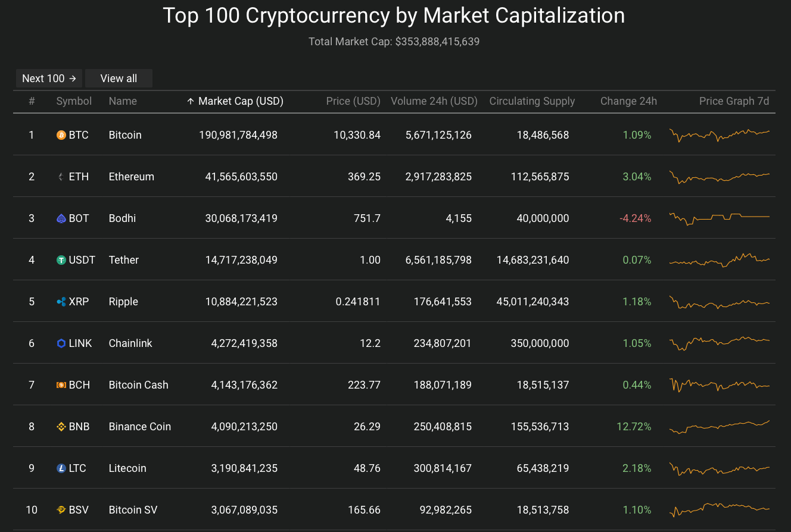Screen dimensions: 791x532
Task: Click the Top 100 Cryptocurrency page heading
Action: [x=394, y=15]
